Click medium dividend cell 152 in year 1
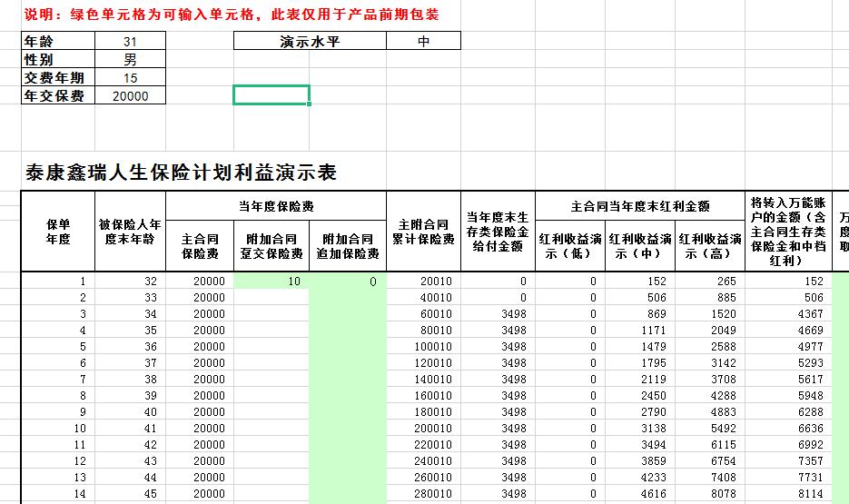The width and height of the screenshot is (849, 504). pos(640,281)
